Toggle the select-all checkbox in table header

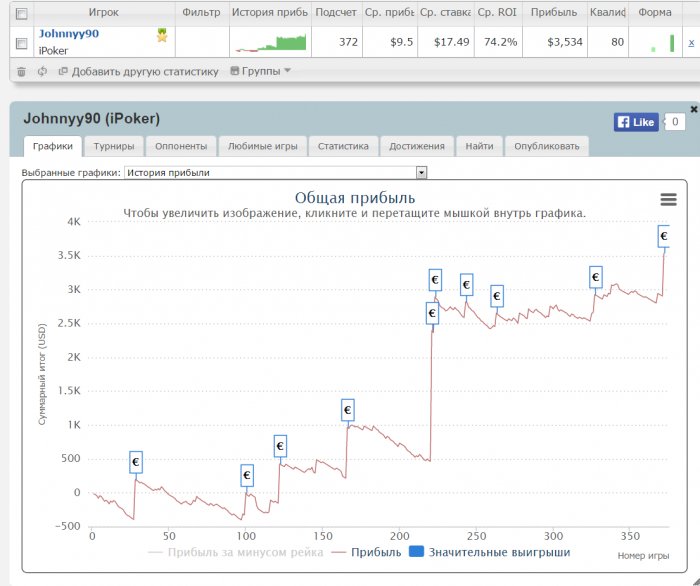point(21,14)
